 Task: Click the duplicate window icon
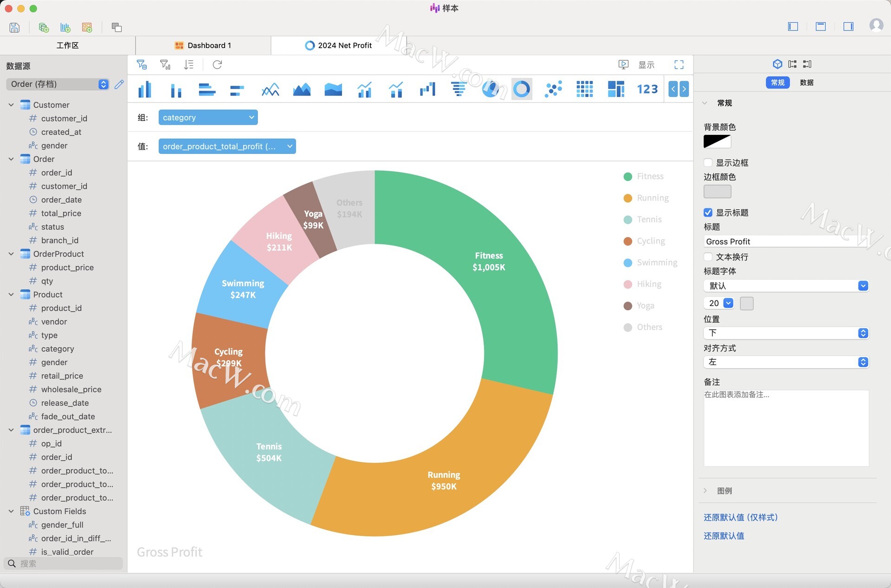pos(116,27)
